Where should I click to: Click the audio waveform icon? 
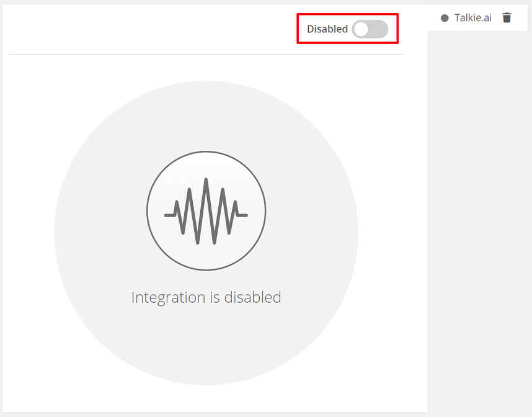point(206,211)
